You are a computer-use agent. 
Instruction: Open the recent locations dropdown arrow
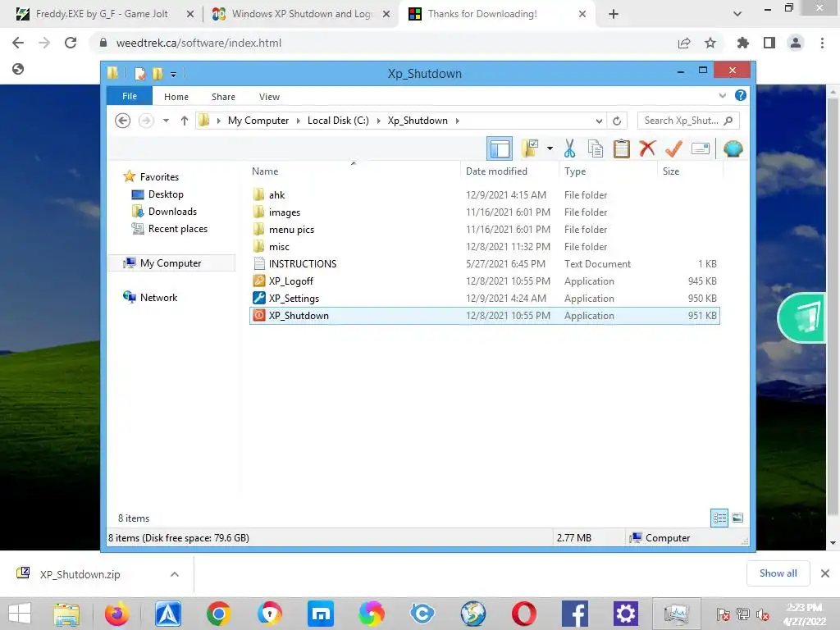(166, 121)
